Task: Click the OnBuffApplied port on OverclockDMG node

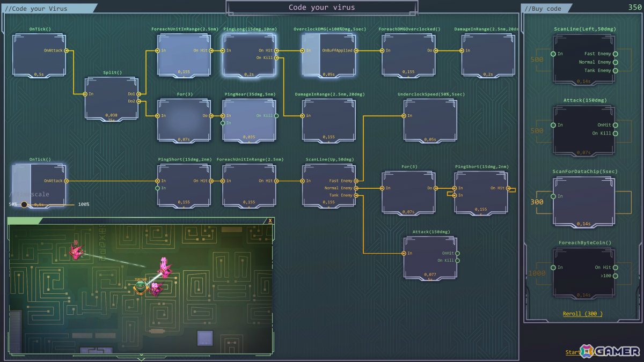Action: coord(356,50)
